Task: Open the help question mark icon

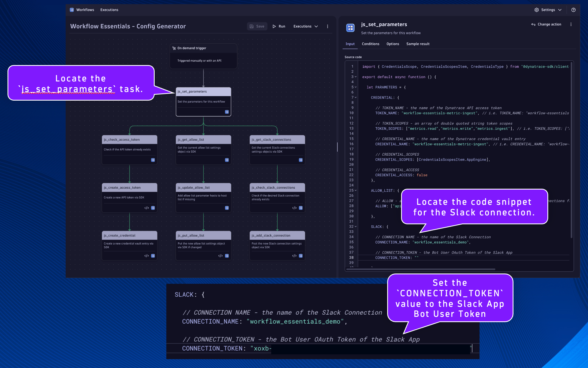Action: pos(573,10)
